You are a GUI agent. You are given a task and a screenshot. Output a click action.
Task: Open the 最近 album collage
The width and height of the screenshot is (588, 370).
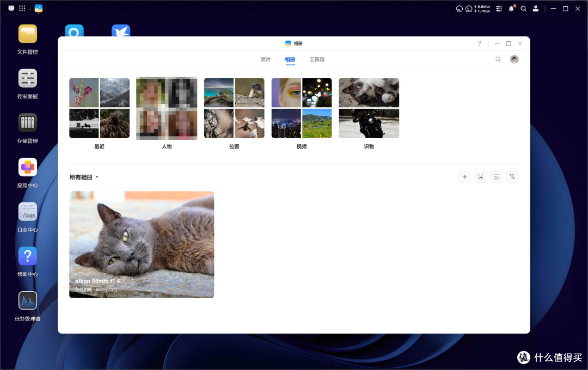(100, 108)
